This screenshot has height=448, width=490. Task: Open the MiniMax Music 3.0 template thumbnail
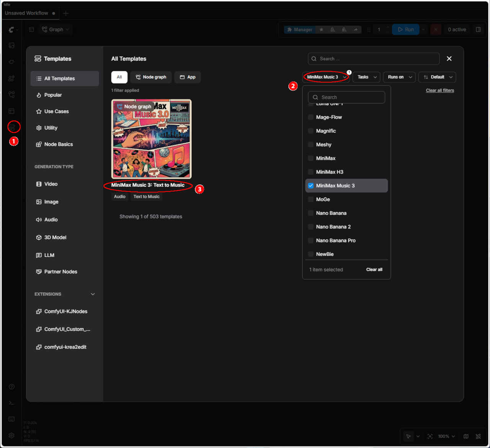tap(152, 139)
